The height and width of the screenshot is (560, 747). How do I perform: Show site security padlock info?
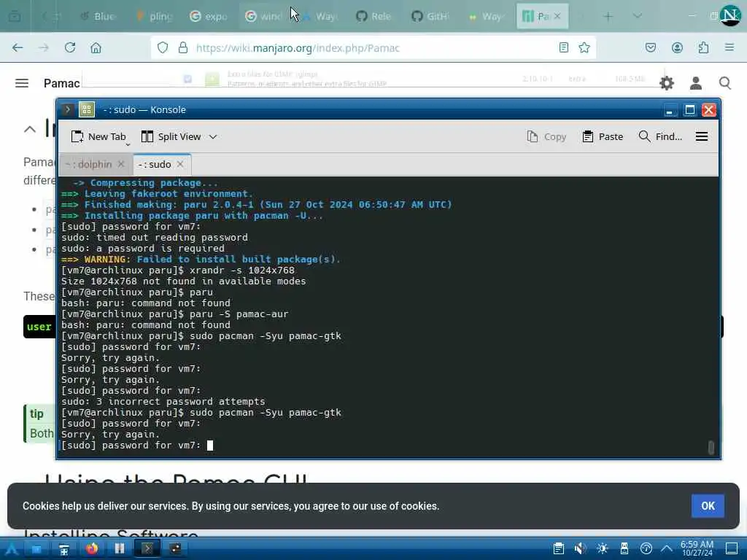tap(183, 47)
